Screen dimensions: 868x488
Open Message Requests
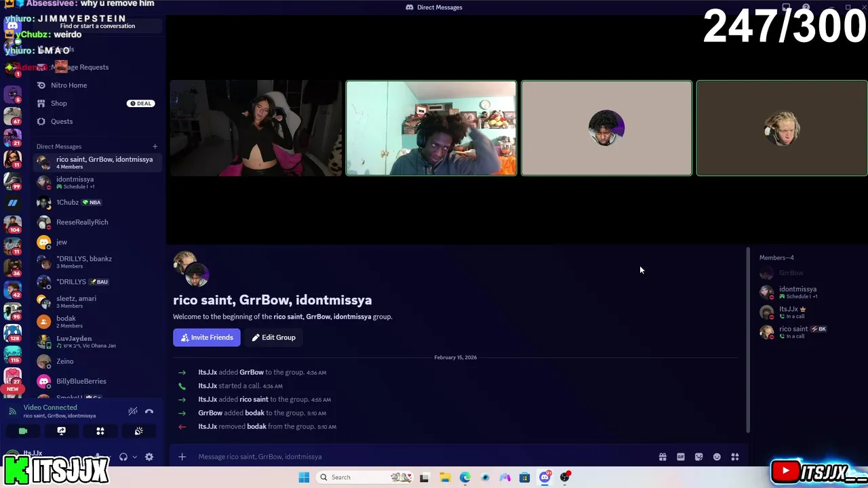pos(97,67)
